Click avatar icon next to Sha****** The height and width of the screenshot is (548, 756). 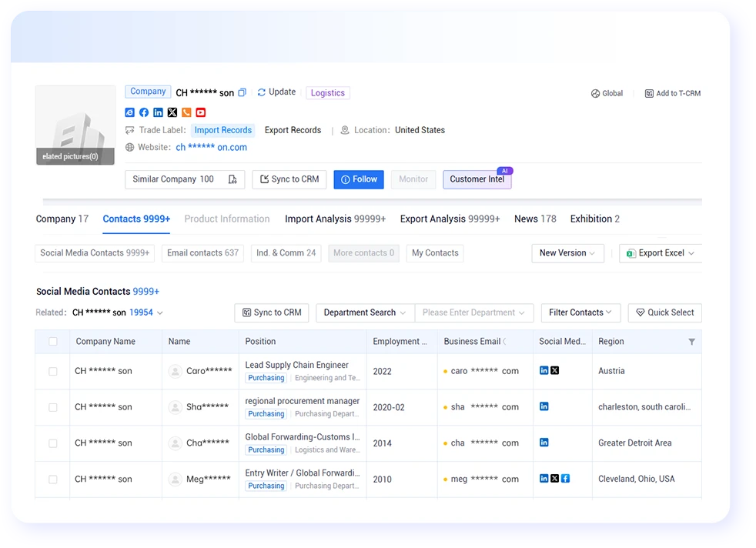pyautogui.click(x=175, y=407)
